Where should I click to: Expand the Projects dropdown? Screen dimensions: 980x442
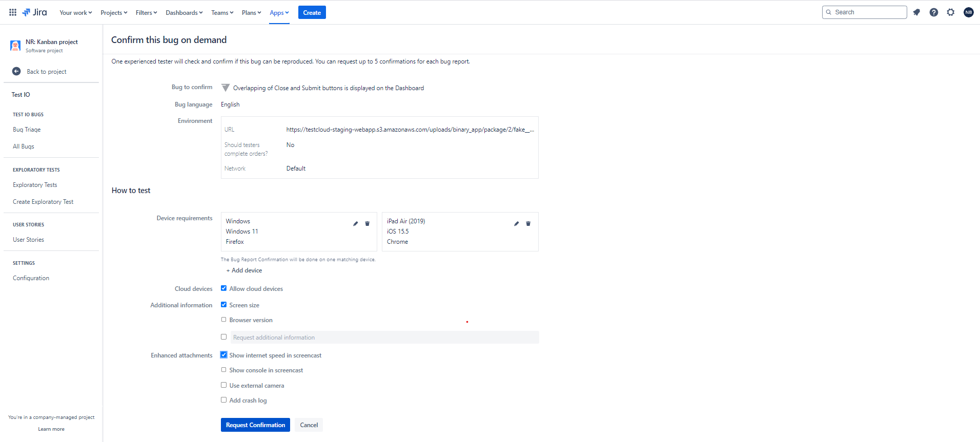(114, 13)
